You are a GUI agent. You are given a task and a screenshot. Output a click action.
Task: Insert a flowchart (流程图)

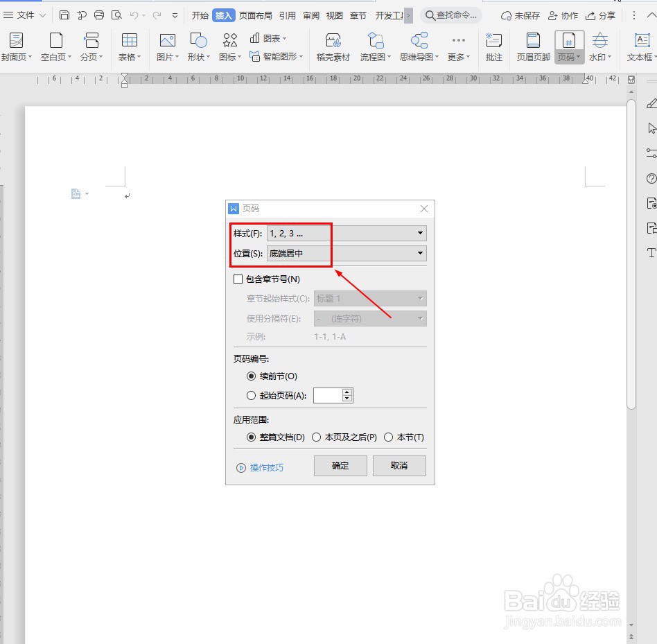(x=375, y=47)
